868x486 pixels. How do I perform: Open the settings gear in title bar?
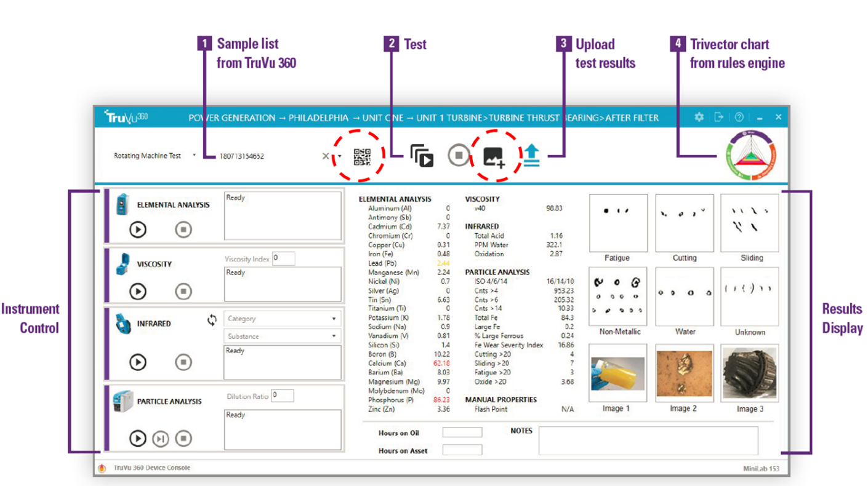click(x=699, y=117)
